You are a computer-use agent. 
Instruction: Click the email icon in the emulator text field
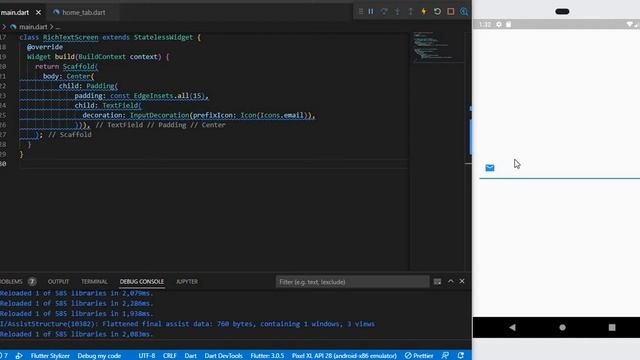[x=490, y=168]
